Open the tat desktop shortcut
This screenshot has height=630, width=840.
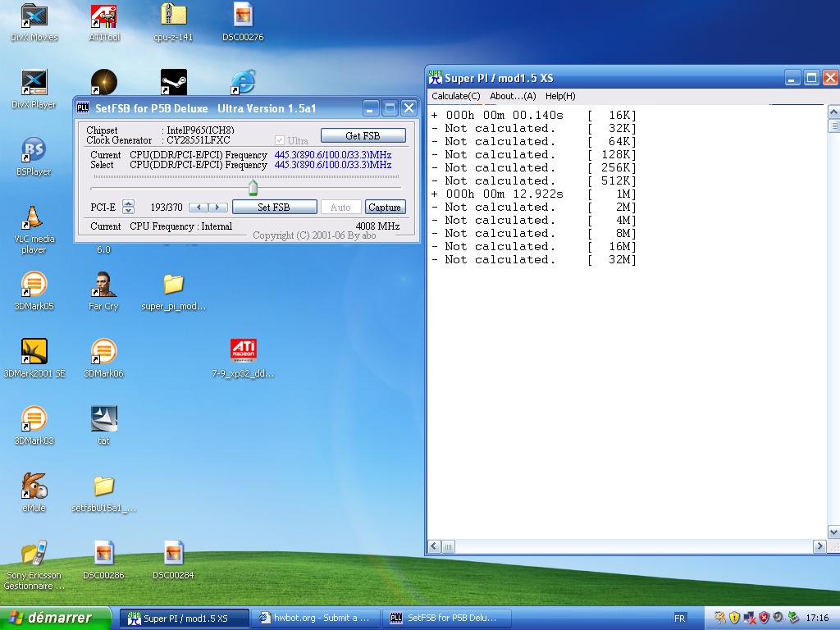(103, 426)
